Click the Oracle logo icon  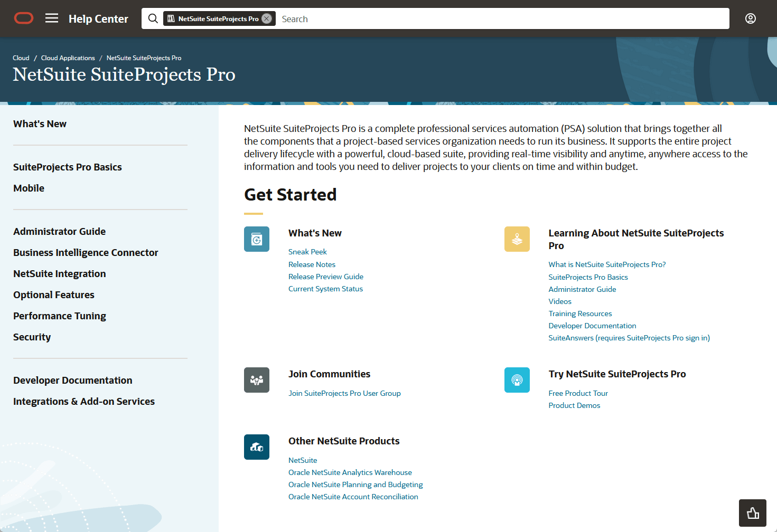24,18
